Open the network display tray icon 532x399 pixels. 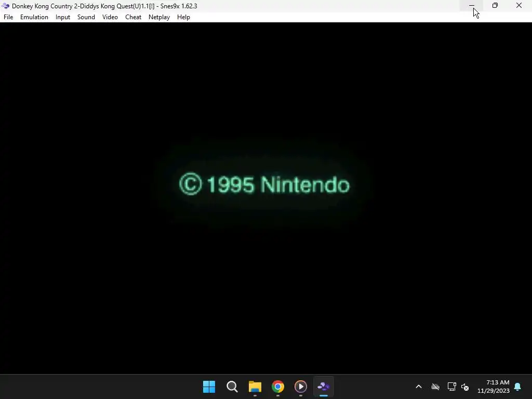click(x=451, y=387)
